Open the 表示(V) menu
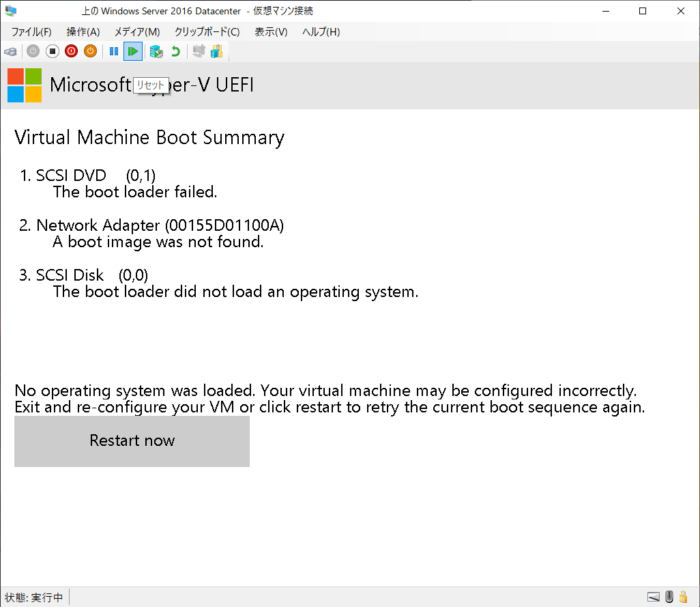The height and width of the screenshot is (607, 700). 271,31
